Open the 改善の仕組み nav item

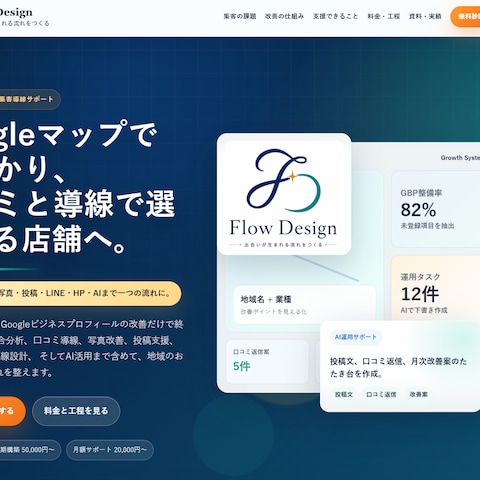click(284, 16)
